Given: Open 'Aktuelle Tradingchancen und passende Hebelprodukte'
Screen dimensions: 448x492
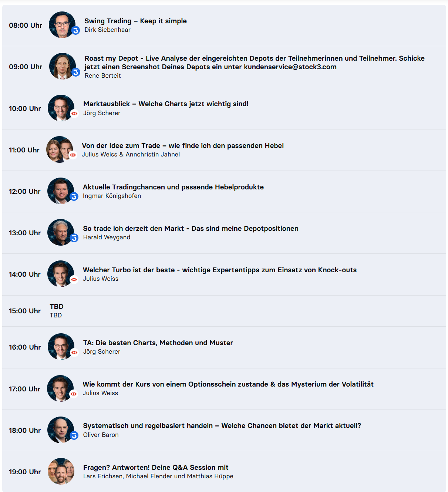Looking at the screenshot, I should tap(173, 187).
